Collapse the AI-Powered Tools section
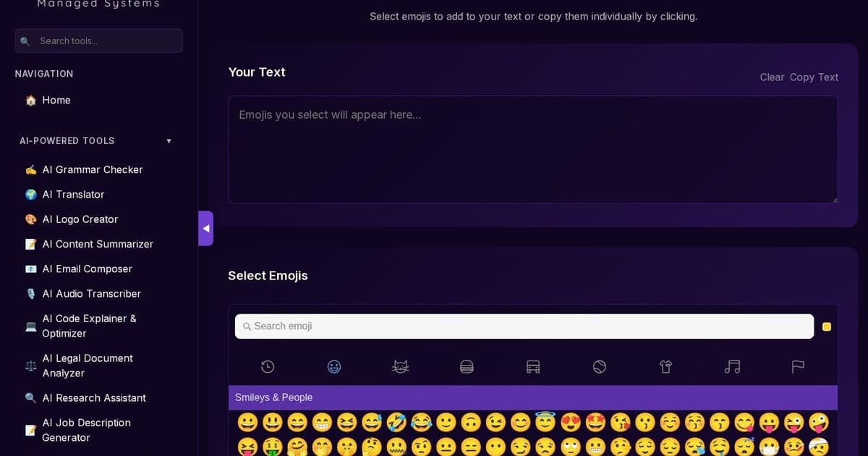Image resolution: width=868 pixels, height=456 pixels. 169,140
